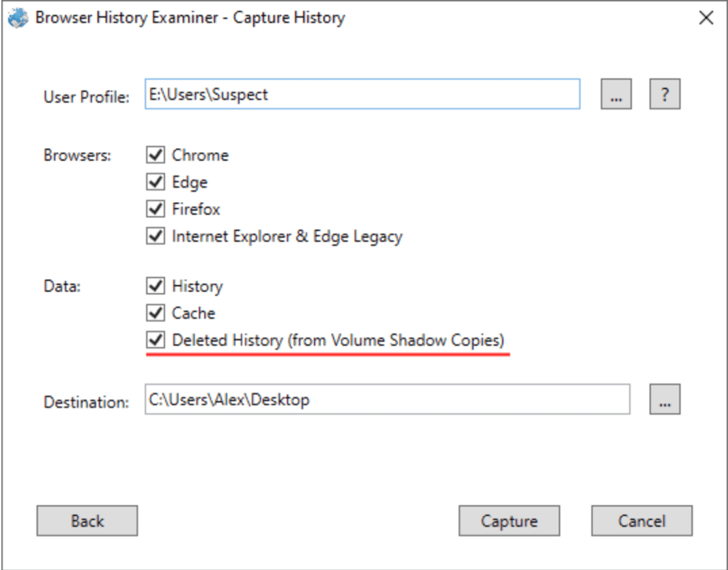This screenshot has width=728, height=570.
Task: Click the Data label
Action: [x=62, y=286]
